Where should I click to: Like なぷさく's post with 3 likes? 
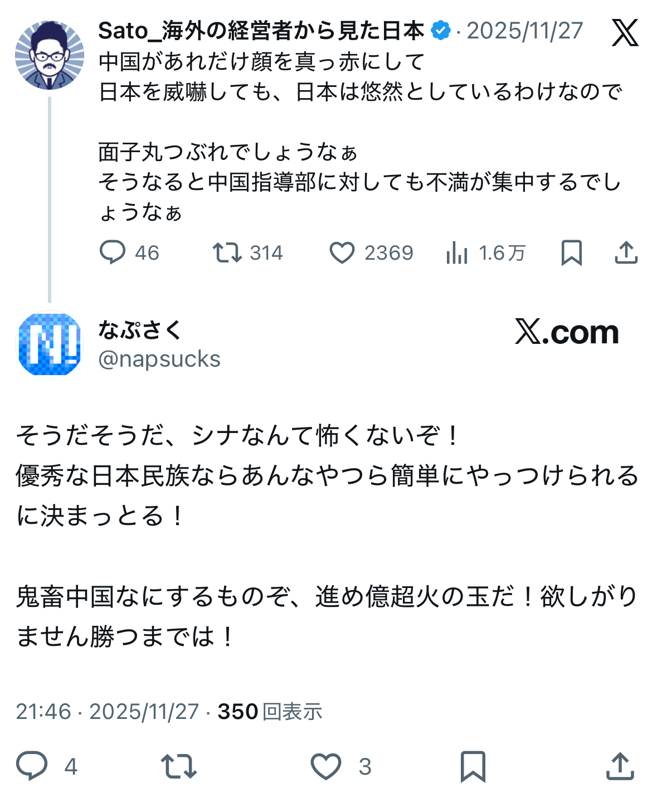(326, 766)
